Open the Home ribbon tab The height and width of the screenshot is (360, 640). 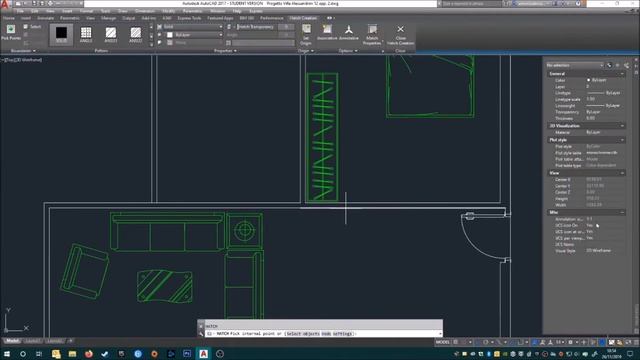click(9, 18)
